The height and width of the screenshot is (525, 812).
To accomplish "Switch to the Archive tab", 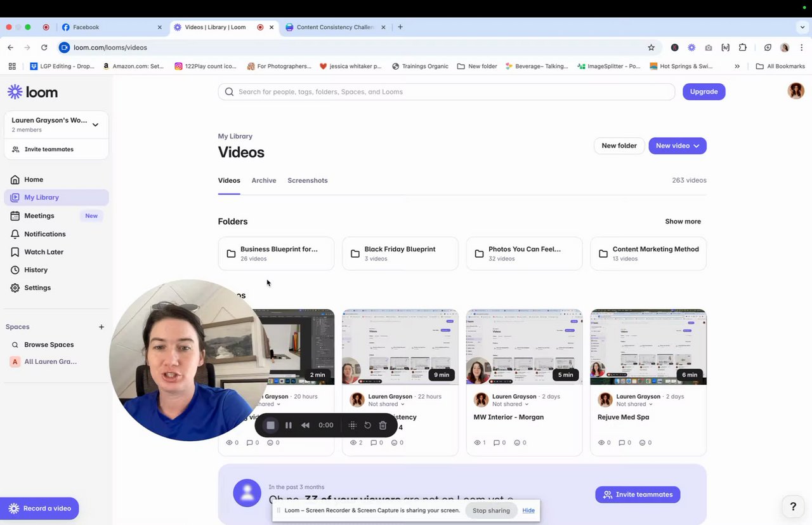I will coord(264,181).
